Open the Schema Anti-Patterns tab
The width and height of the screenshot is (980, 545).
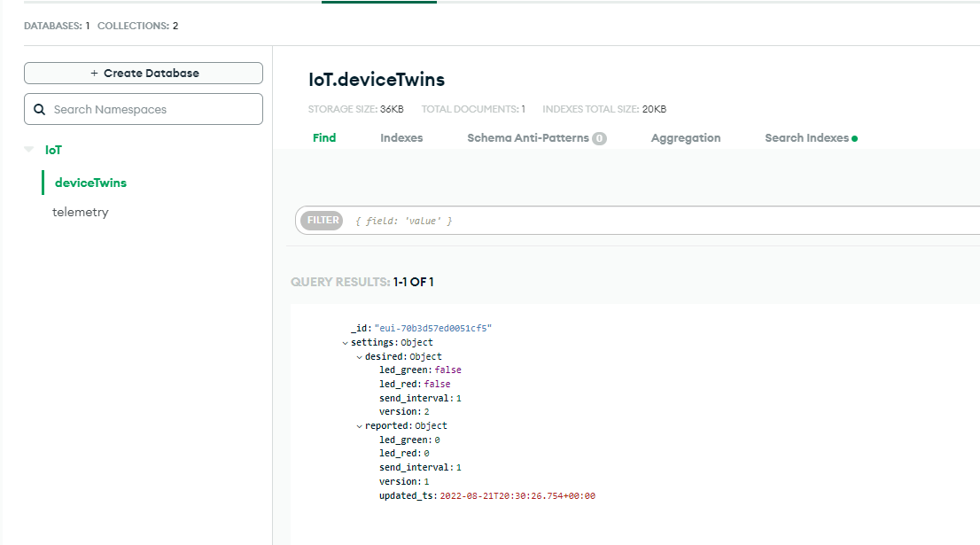[x=528, y=138]
